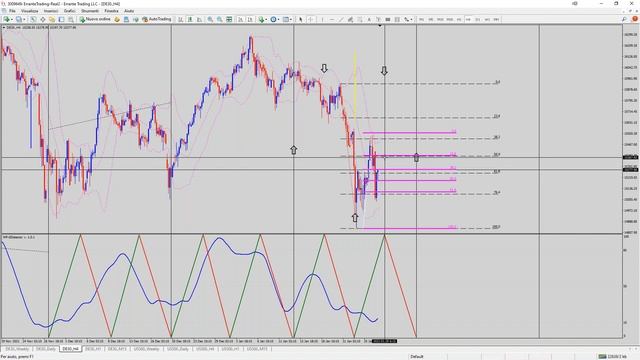Select the M1 timeframe button
The width and height of the screenshot is (640, 360).
pos(421,19)
